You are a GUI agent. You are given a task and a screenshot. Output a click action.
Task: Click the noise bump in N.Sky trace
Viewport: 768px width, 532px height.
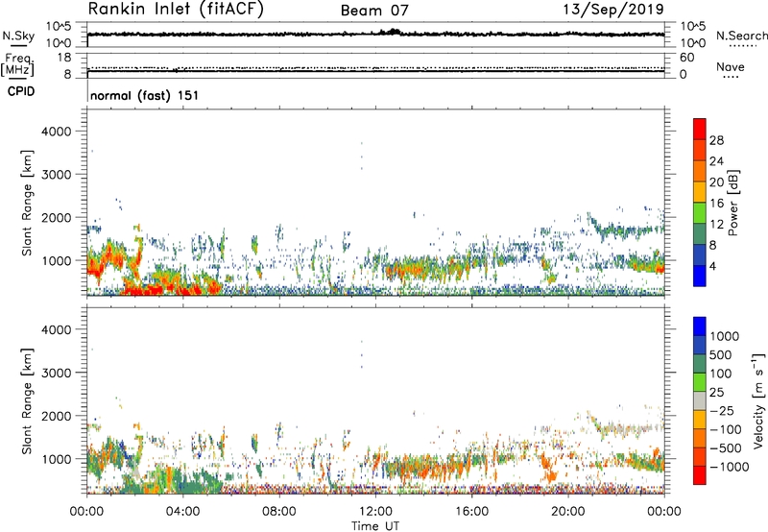point(393,32)
